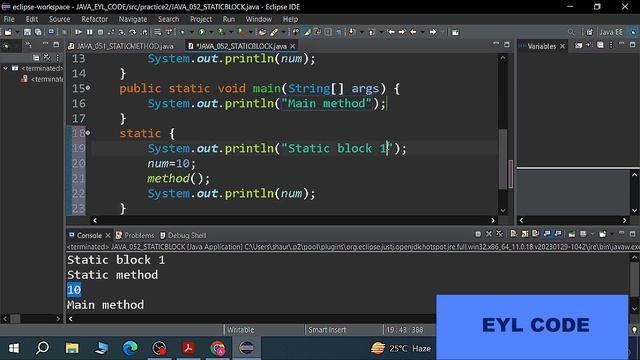The image size is (640, 360).
Task: Close the JAVA_052_STATICBLOCK.java editor tab
Action: pos(293,46)
